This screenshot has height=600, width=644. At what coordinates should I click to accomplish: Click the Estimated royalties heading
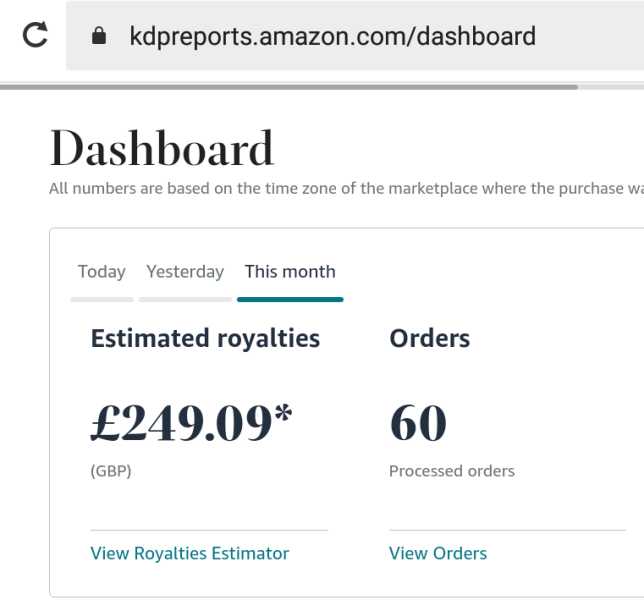pos(205,338)
